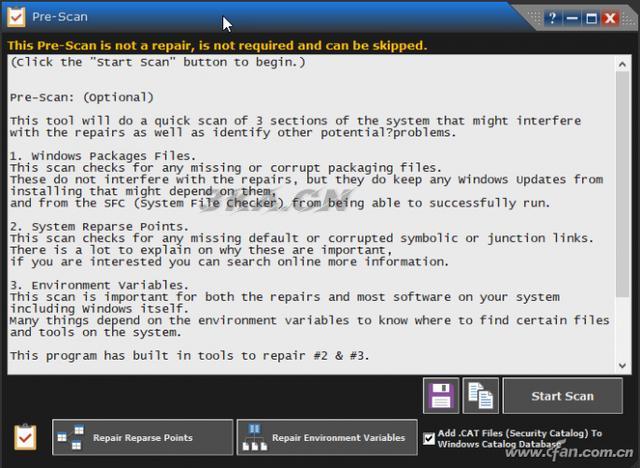
Task: Click the environment variables hierarchy icon
Action: (x=255, y=437)
